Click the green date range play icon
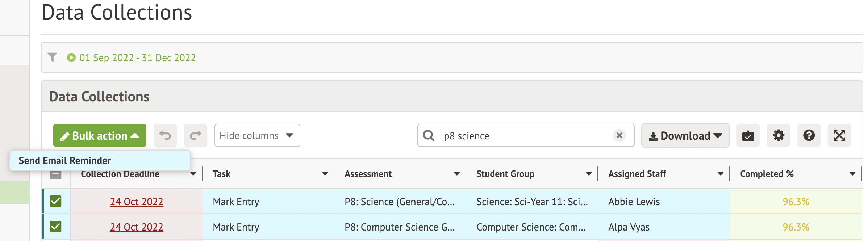The width and height of the screenshot is (868, 241). pos(71,58)
